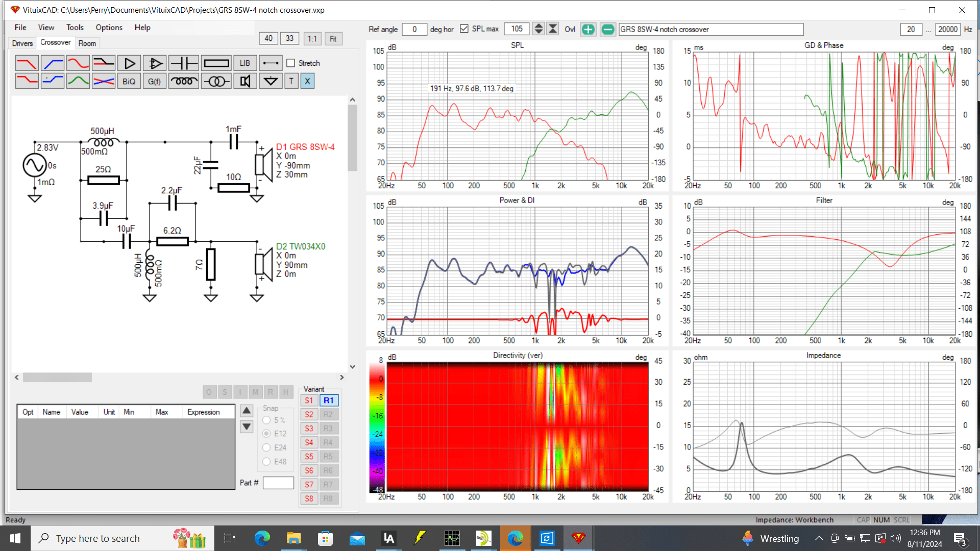Add a low-shelf filter block
Viewport: 980px width, 551px height.
(x=27, y=81)
